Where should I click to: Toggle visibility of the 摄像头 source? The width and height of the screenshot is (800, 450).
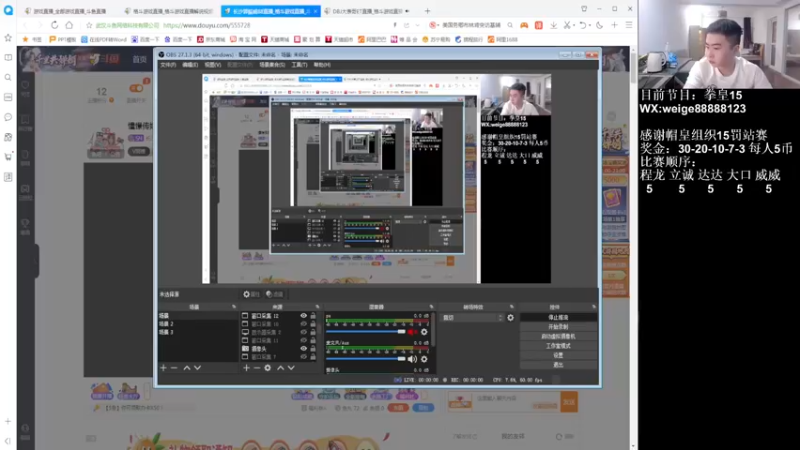[x=304, y=348]
